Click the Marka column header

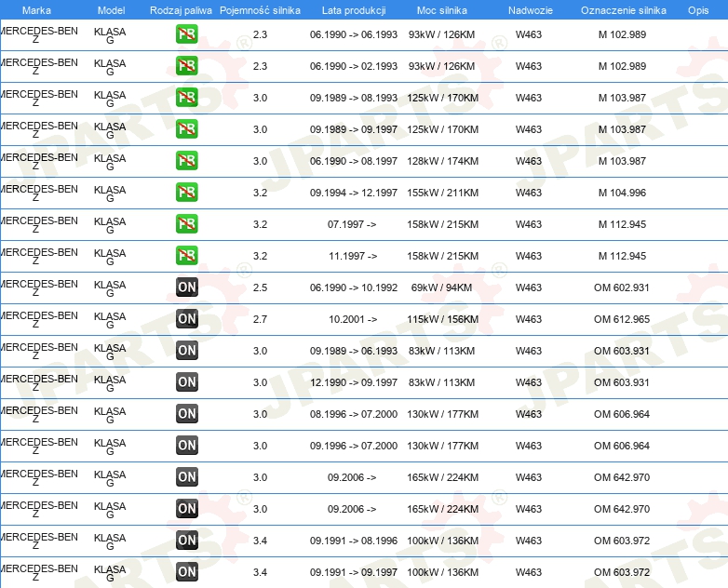pos(36,10)
